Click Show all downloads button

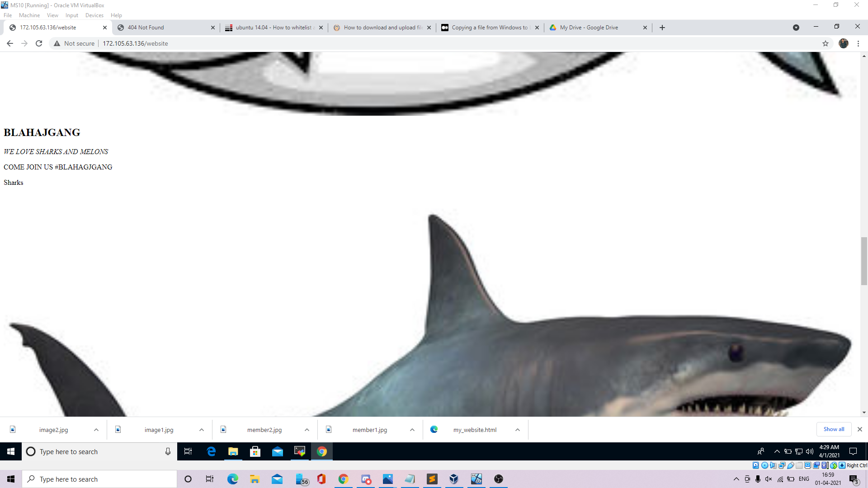834,429
